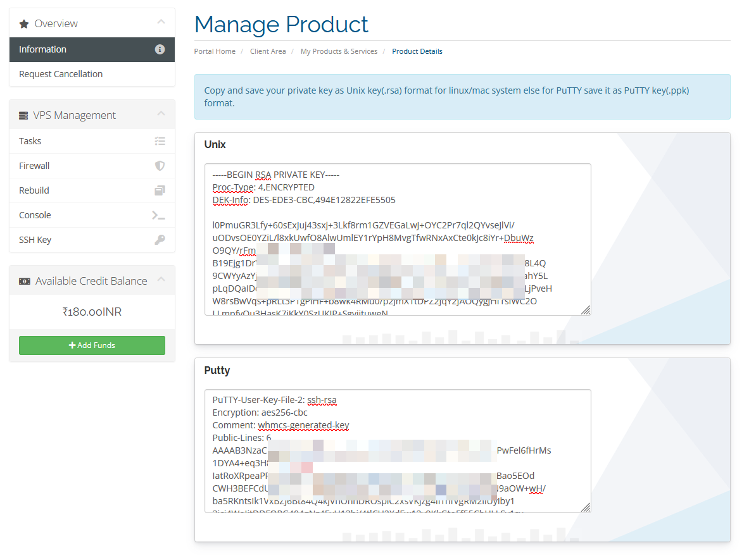Screen dimensions: 756x558
Task: Click inside the Putty key textarea
Action: (x=398, y=451)
